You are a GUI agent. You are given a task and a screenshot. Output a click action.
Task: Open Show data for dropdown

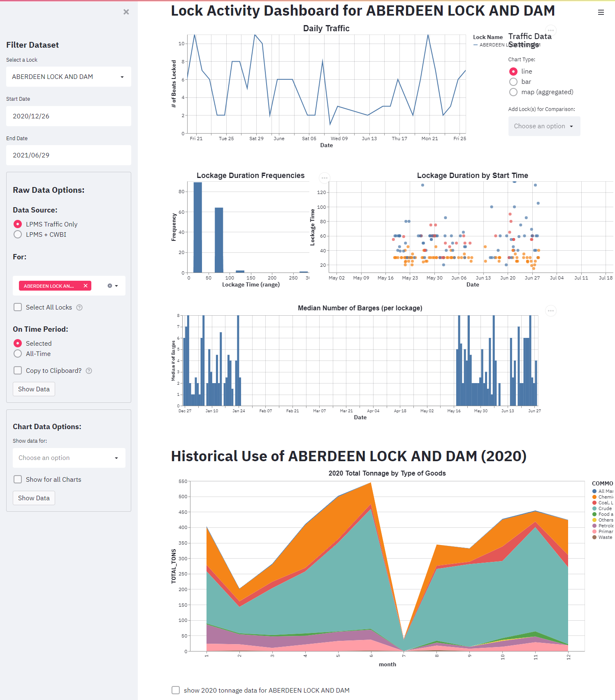pyautogui.click(x=69, y=458)
